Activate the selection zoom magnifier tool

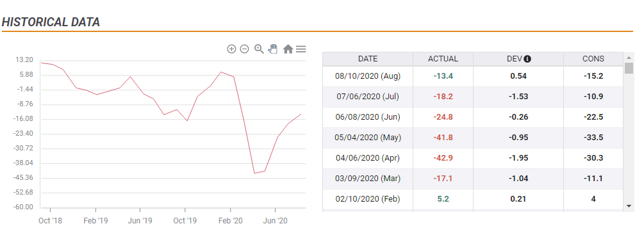259,49
